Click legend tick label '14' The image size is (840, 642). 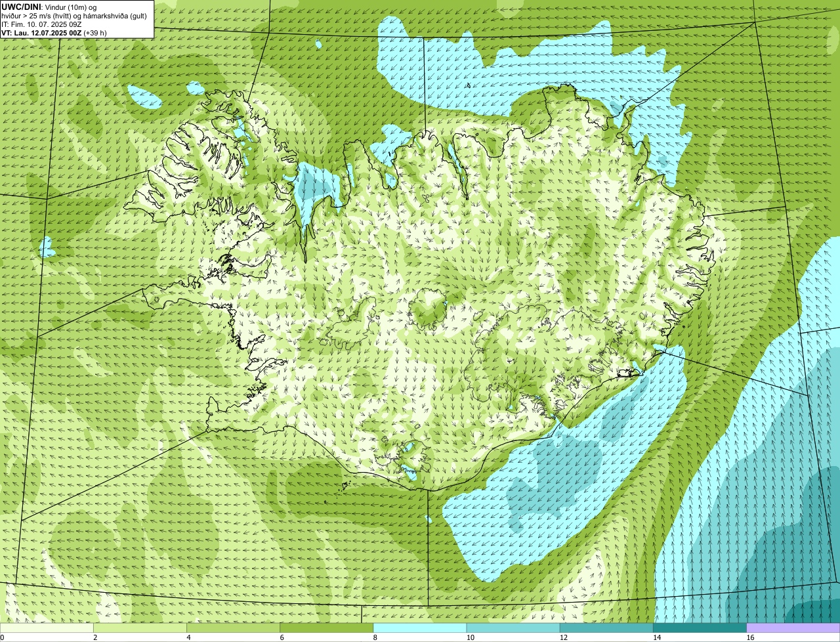click(657, 637)
